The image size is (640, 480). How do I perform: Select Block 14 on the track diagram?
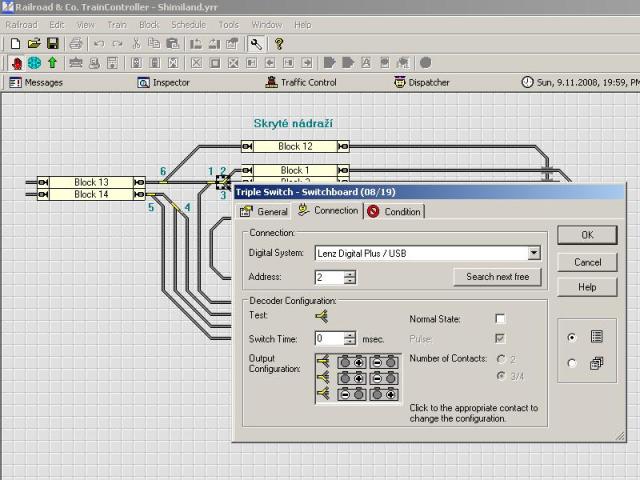click(x=91, y=194)
